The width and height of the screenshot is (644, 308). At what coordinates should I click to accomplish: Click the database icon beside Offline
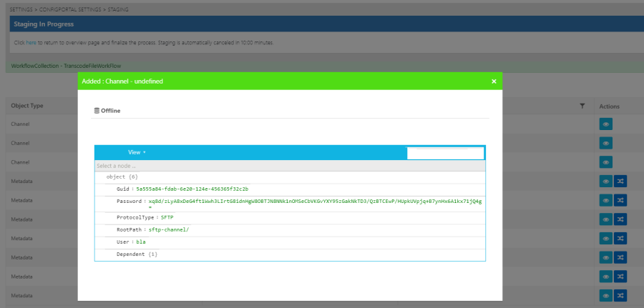pyautogui.click(x=97, y=111)
